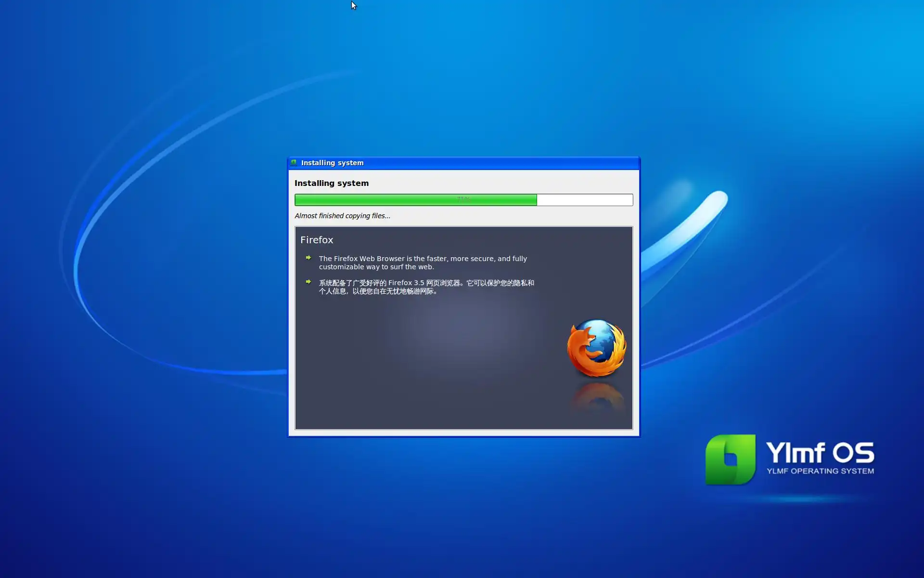Click the 71% label on the progress bar

pyautogui.click(x=463, y=199)
